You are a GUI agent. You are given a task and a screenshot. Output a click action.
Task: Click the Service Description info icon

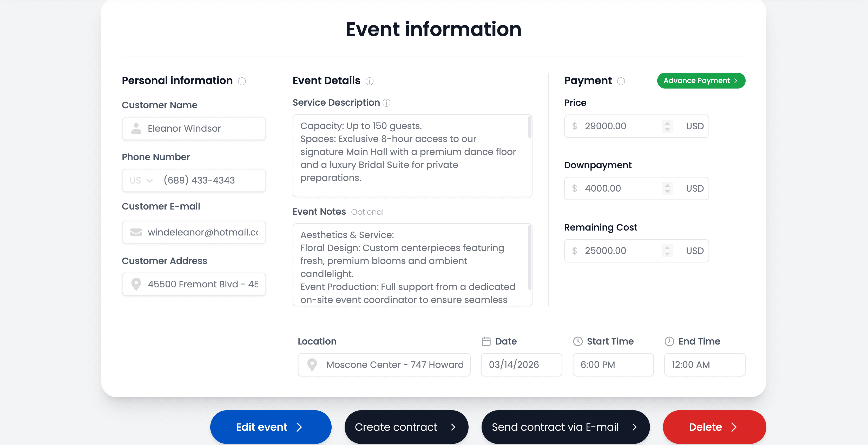tap(386, 103)
